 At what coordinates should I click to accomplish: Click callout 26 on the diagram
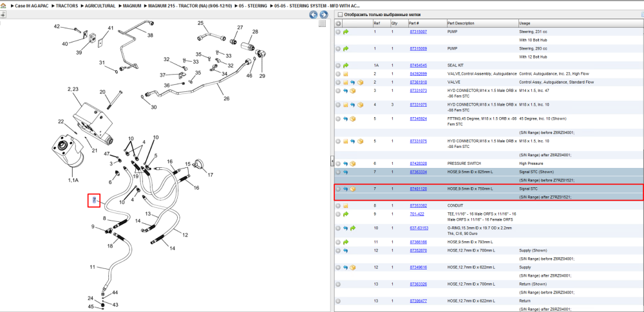point(225,98)
